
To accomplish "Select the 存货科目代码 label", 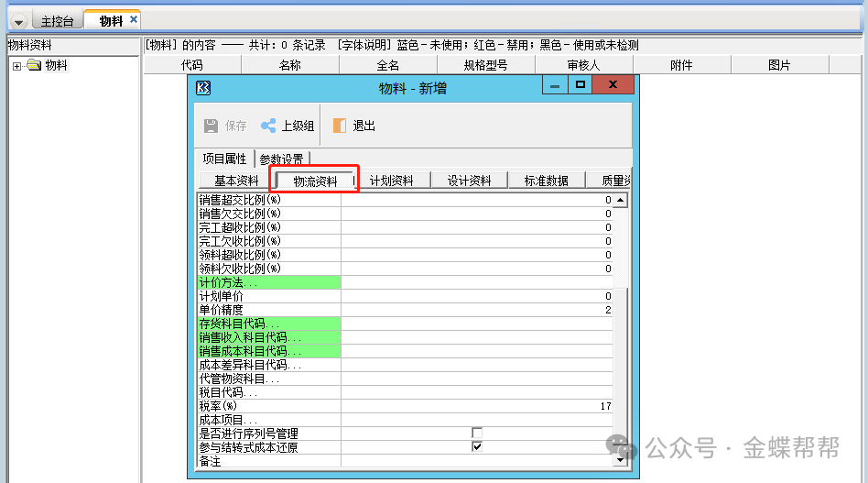I will click(269, 324).
